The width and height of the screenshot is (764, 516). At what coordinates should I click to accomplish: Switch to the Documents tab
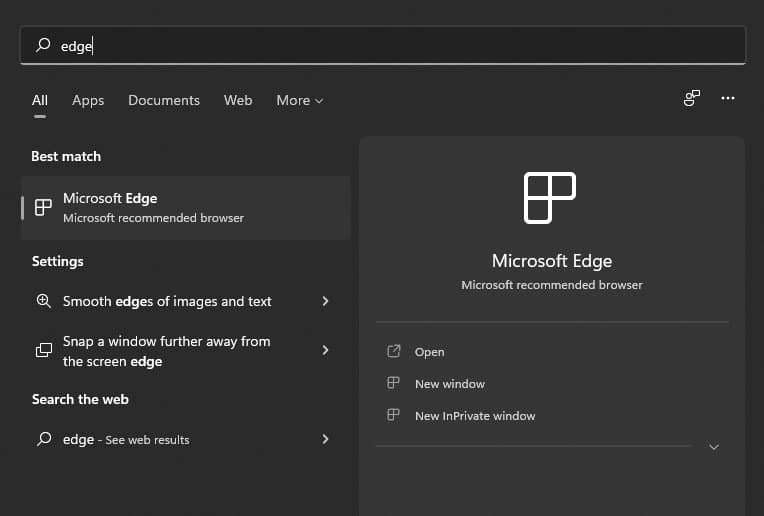(164, 100)
